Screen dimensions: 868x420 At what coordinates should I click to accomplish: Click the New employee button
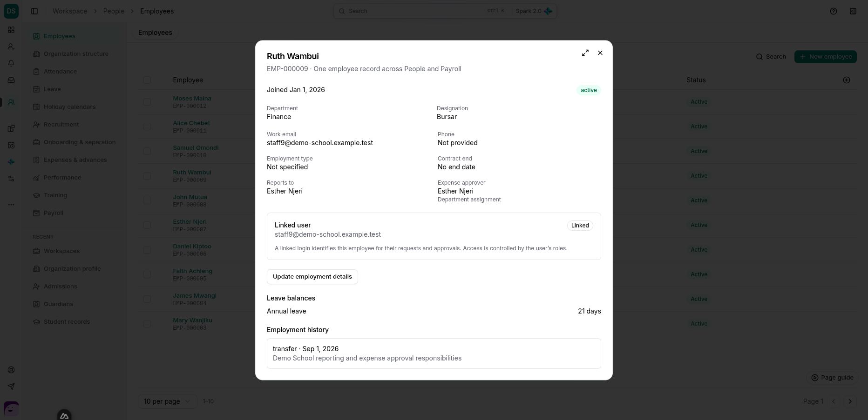[826, 57]
